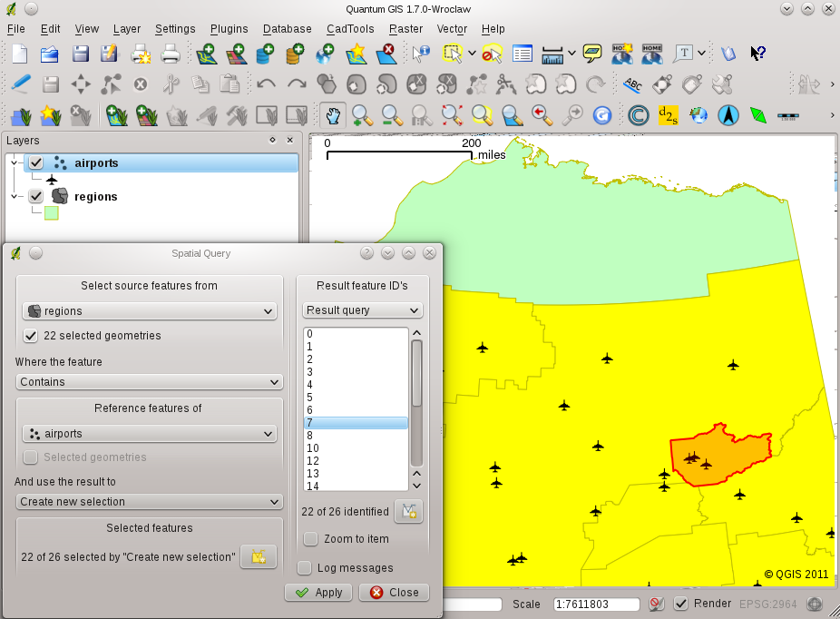Click the Print Composer printer icon
Screen dimensions: 840x619
click(x=171, y=54)
